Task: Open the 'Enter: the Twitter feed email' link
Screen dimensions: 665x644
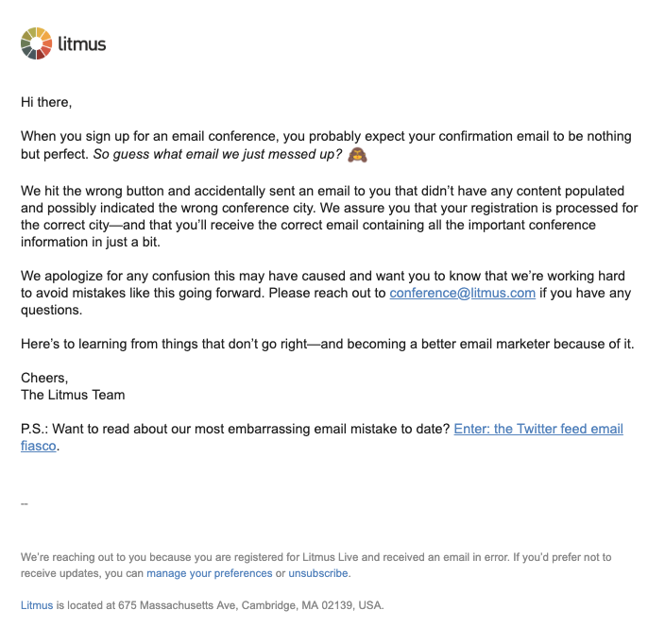Action: click(x=538, y=429)
